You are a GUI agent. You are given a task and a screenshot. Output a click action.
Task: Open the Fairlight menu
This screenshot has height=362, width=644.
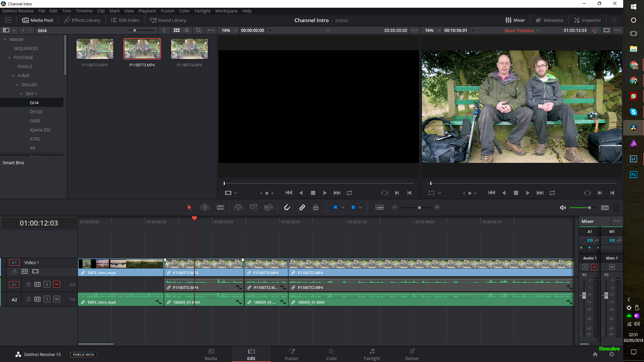[202, 11]
